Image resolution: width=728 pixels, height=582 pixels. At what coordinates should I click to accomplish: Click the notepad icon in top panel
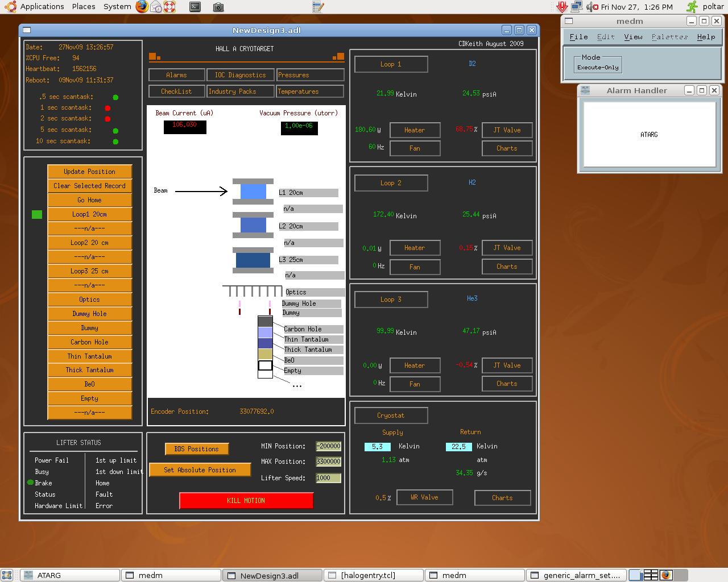click(x=318, y=7)
